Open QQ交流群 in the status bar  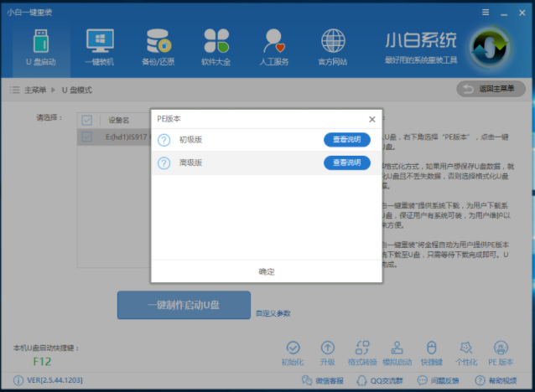point(379,380)
